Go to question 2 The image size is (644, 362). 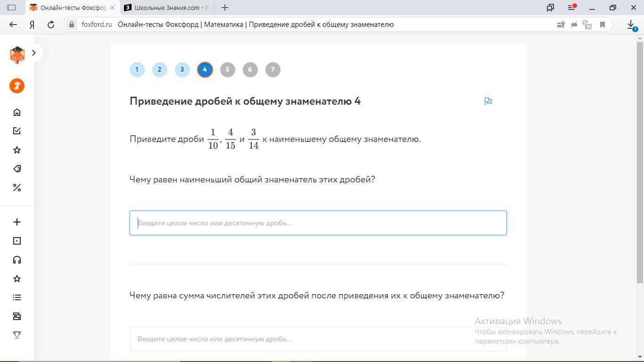click(x=159, y=70)
